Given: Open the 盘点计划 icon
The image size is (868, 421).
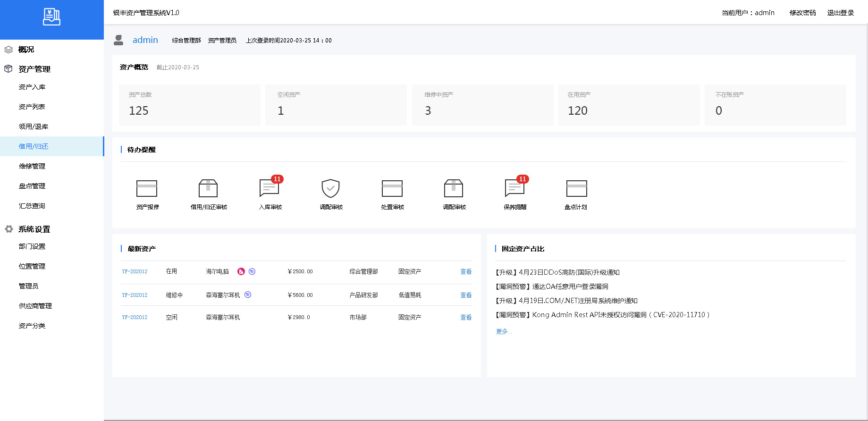Looking at the screenshot, I should (x=576, y=188).
